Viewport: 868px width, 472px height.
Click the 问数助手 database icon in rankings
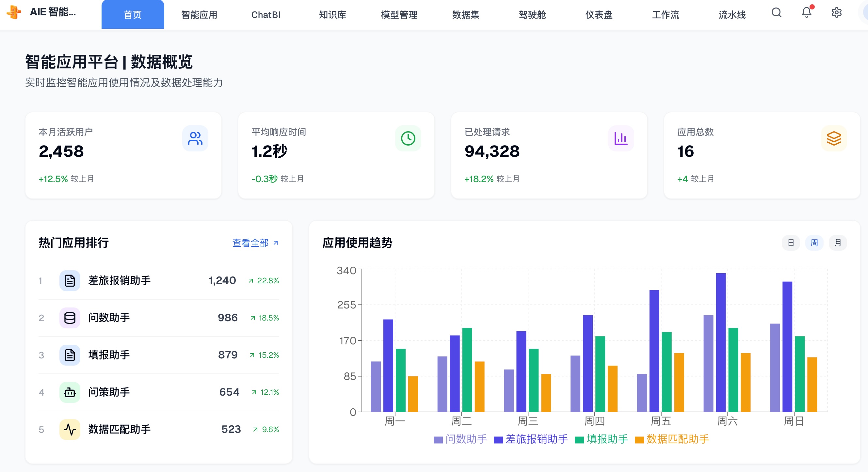click(70, 318)
